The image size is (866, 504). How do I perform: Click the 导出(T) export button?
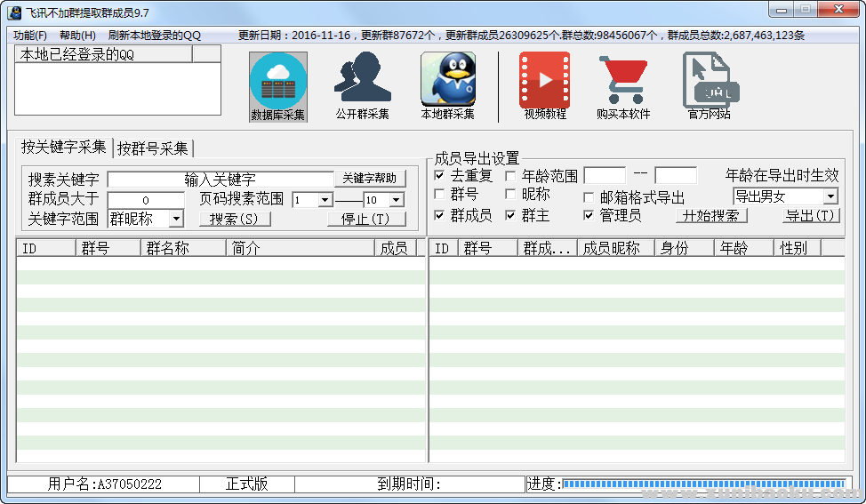[x=811, y=215]
